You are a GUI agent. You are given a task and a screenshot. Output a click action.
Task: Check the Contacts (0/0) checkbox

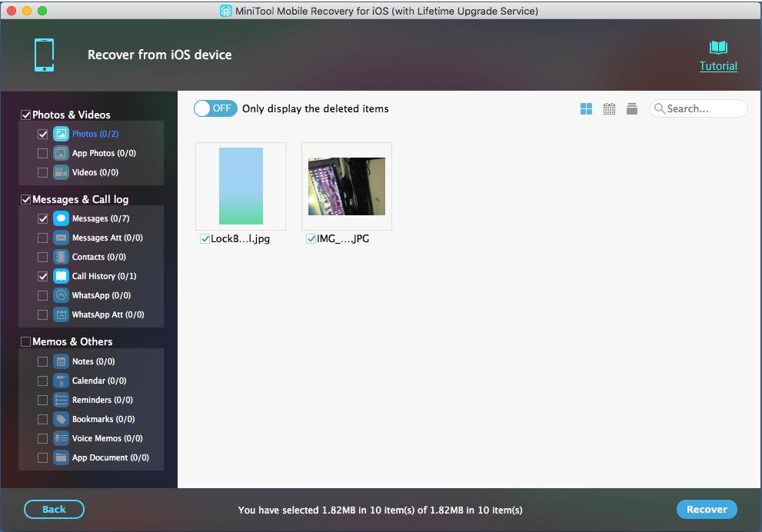click(43, 257)
